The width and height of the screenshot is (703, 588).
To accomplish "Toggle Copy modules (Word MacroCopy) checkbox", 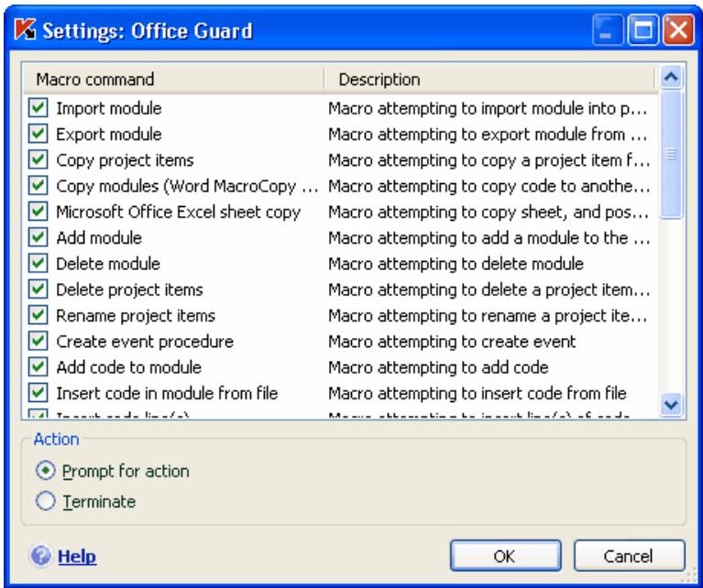I will 38,186.
